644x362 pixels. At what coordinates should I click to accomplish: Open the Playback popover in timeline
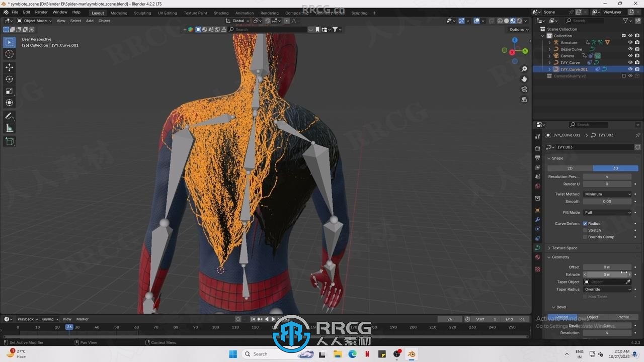pos(28,319)
